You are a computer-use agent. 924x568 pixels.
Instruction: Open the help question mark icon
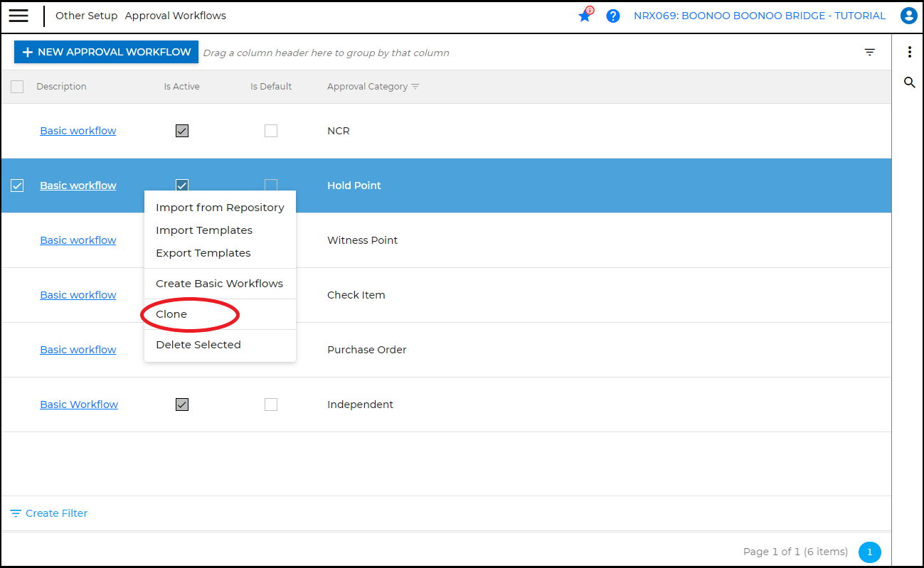click(613, 16)
